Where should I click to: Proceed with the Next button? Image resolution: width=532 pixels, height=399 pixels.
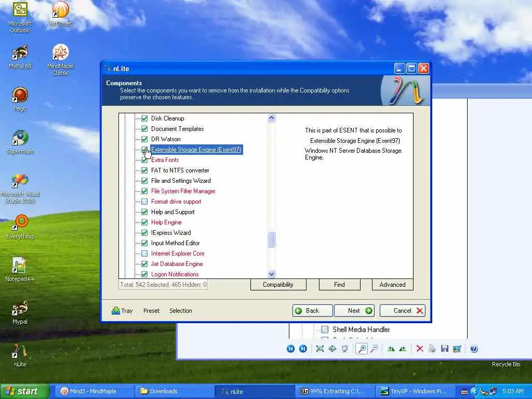point(354,311)
